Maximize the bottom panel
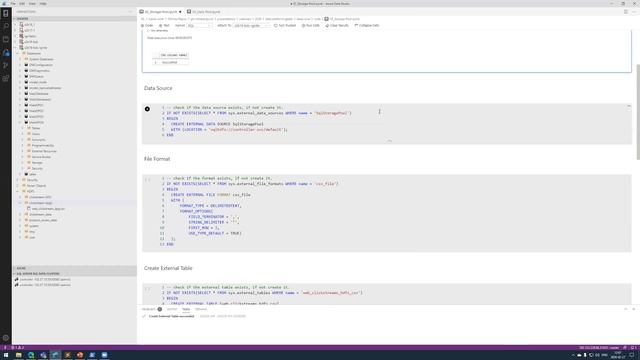 pos(626,309)
